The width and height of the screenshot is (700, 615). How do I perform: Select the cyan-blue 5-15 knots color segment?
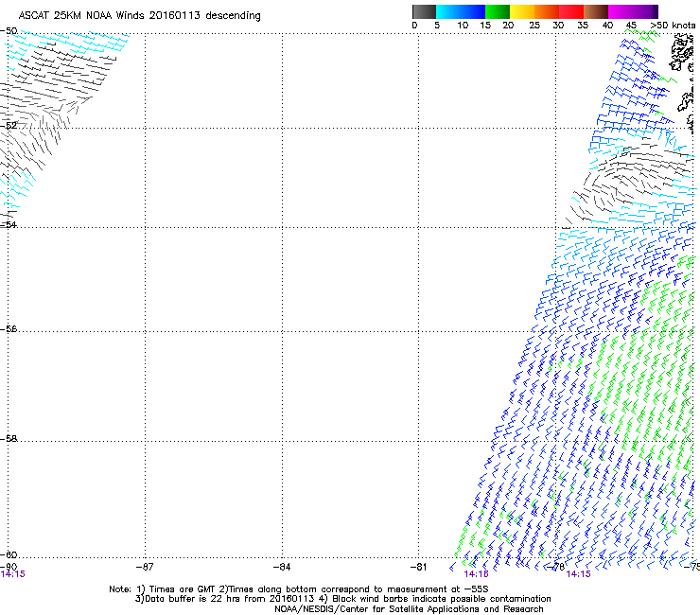pos(461,11)
